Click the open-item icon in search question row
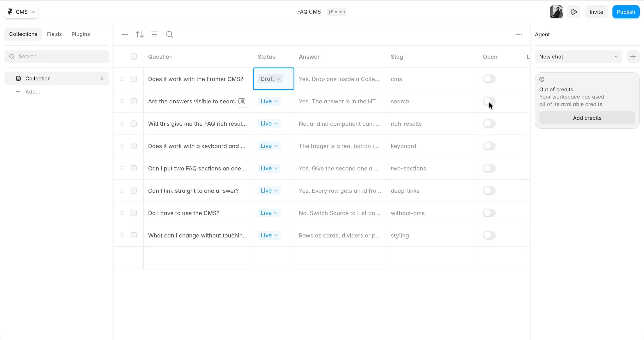644x340 pixels. tap(242, 101)
